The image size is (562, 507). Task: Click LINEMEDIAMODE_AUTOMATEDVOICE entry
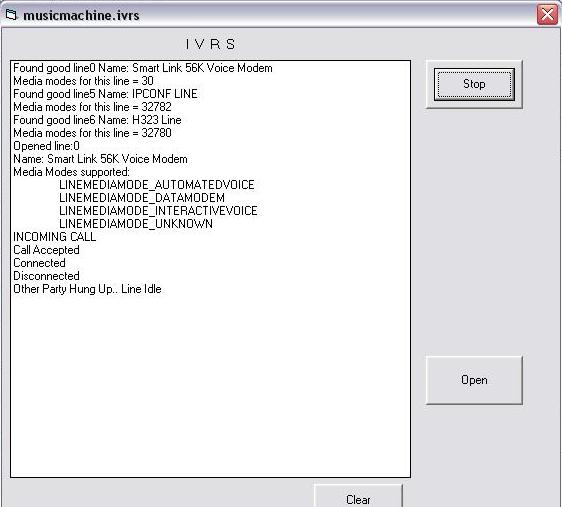[157, 185]
